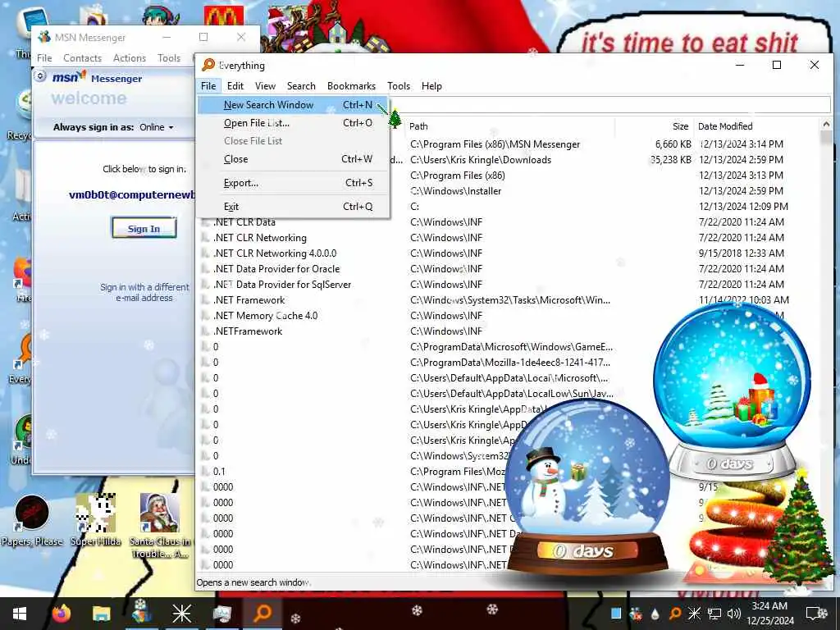Open File menu in MSN Messenger
The height and width of the screenshot is (630, 840).
pos(44,58)
